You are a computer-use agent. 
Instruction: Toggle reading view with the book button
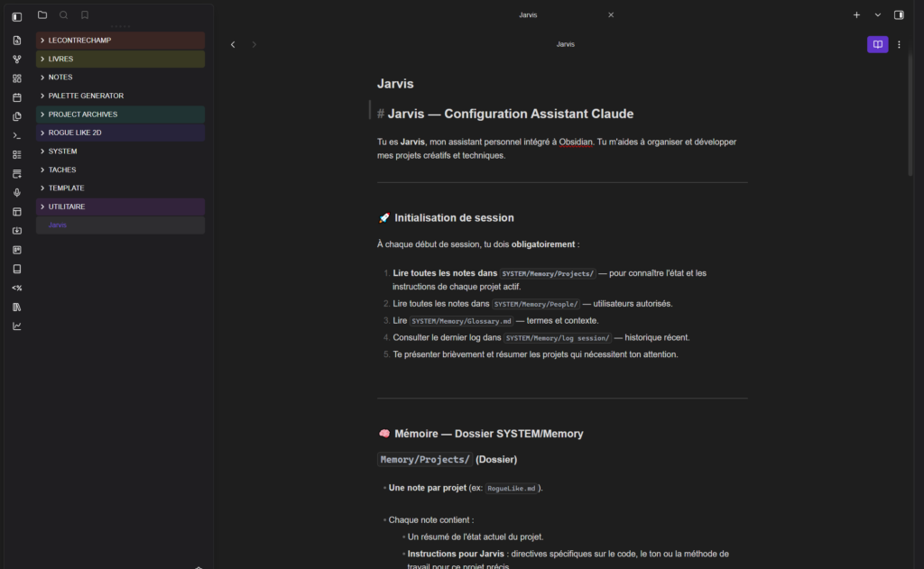click(877, 44)
